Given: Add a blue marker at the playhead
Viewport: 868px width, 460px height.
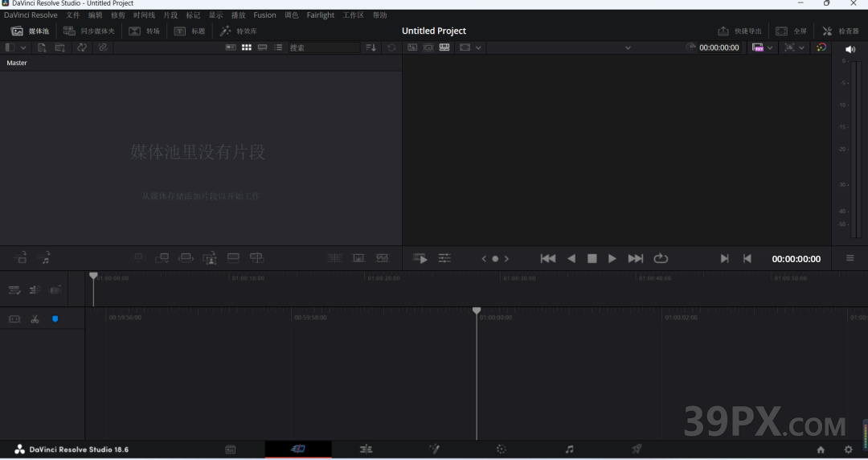Looking at the screenshot, I should [x=55, y=319].
